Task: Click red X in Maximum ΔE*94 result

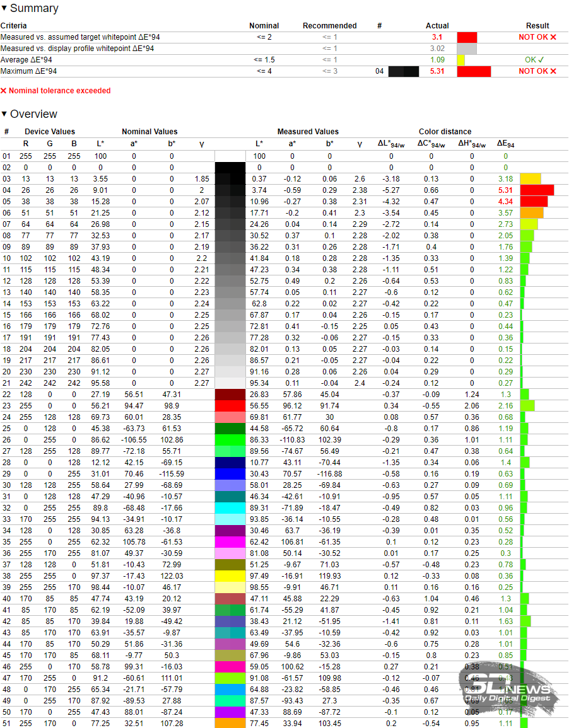Action: 553,71
